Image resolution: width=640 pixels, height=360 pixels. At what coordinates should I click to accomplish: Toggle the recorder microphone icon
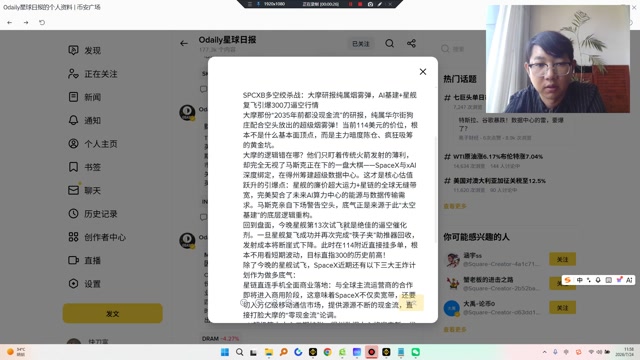click(258, 4)
